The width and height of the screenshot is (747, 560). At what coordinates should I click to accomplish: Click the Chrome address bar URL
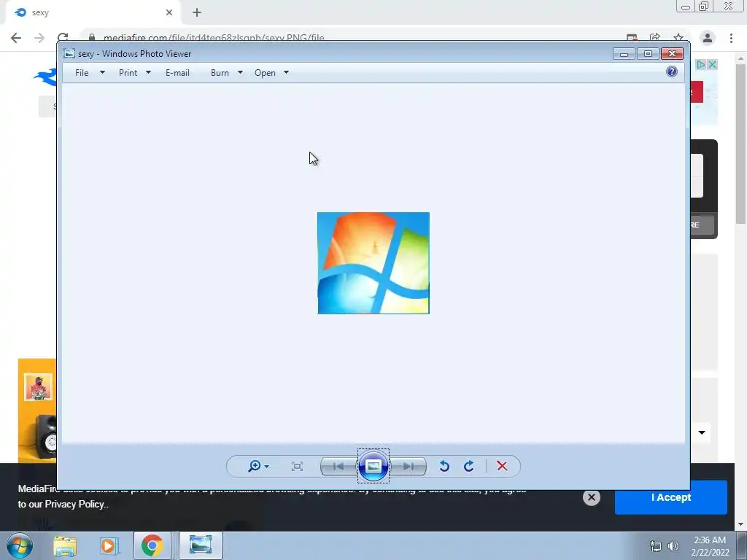[214, 38]
